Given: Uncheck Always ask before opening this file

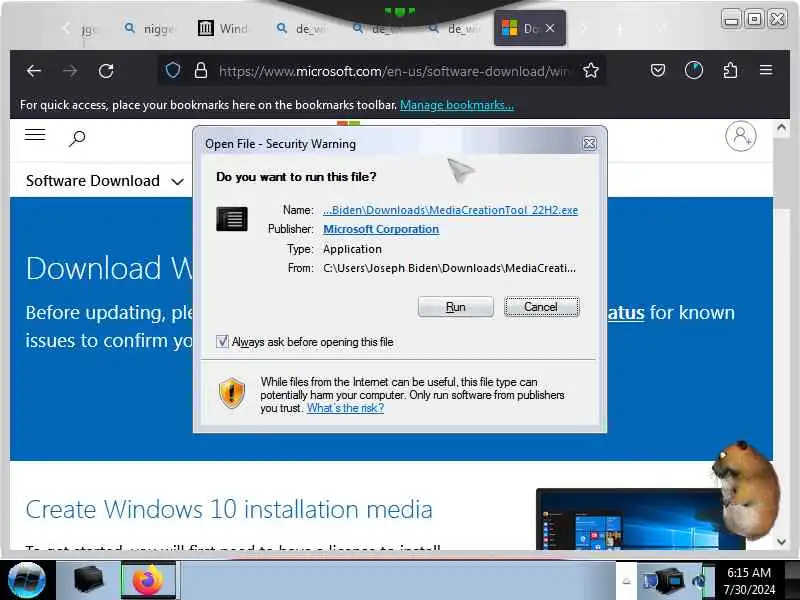Looking at the screenshot, I should (x=222, y=341).
